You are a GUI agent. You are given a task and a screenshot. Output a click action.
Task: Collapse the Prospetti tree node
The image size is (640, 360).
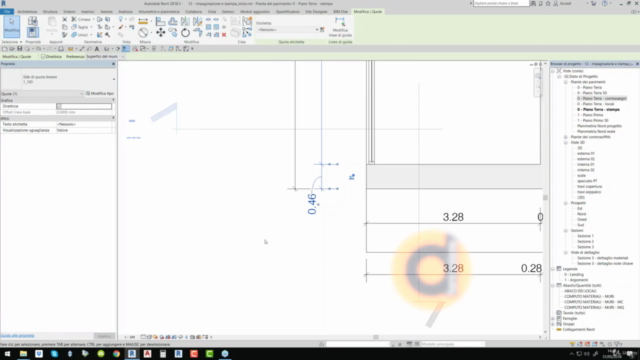pyautogui.click(x=566, y=203)
